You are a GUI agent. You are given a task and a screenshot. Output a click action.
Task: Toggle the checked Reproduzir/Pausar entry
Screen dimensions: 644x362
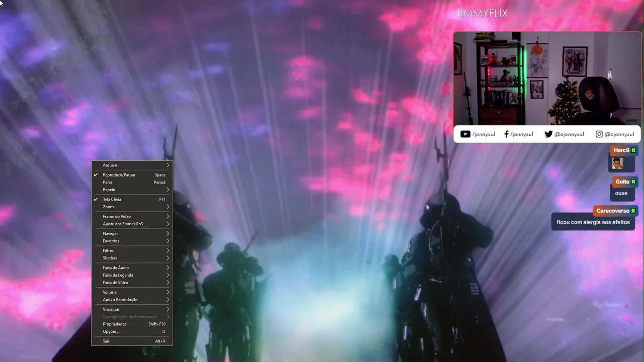tap(132, 175)
